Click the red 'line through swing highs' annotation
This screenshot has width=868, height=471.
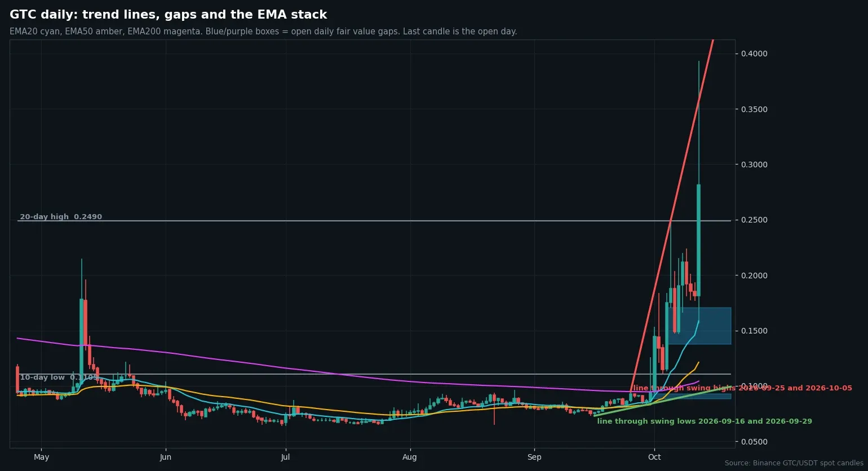[742, 388]
